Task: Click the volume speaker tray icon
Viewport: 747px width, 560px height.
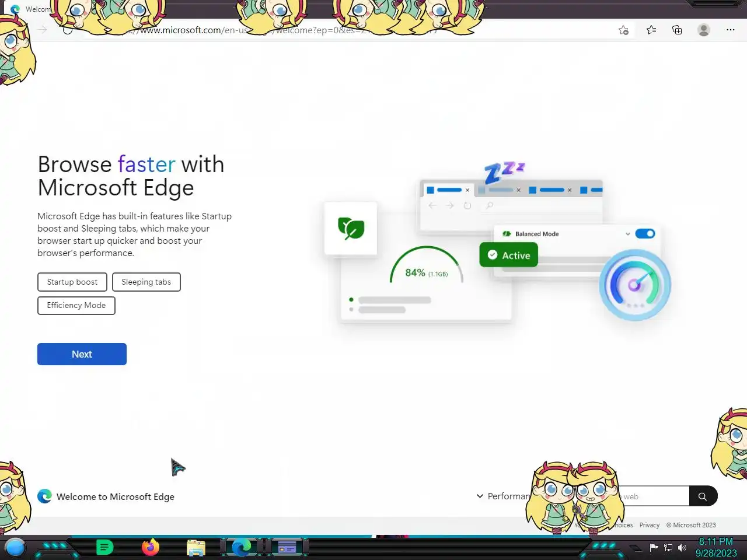Action: click(682, 548)
